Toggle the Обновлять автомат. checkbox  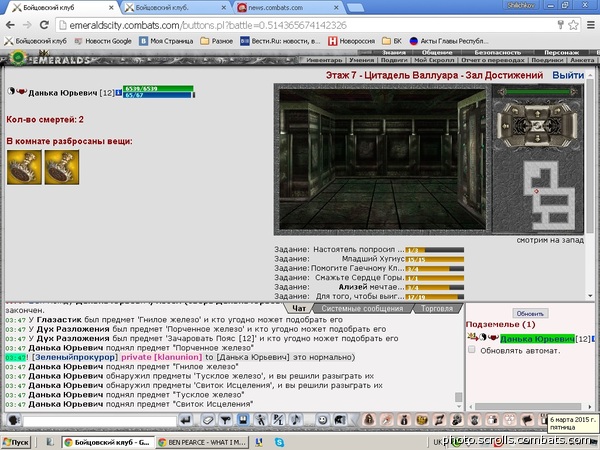point(472,350)
